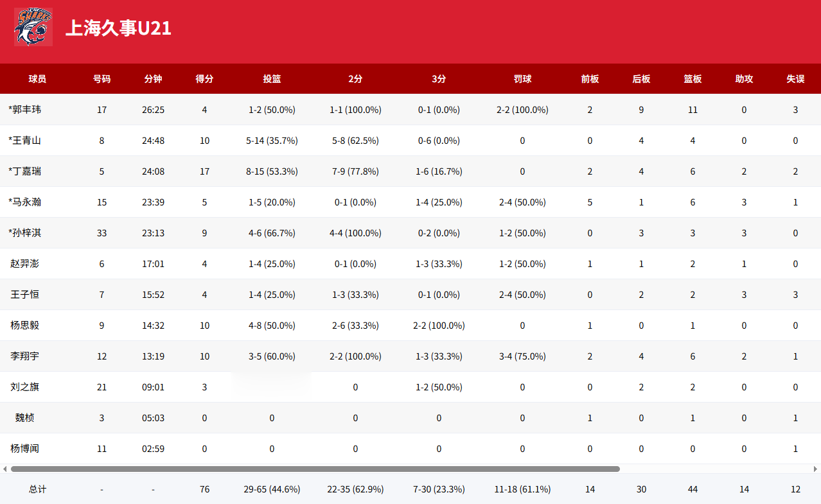Click the 球员 column header
Image resolution: width=821 pixels, height=504 pixels.
click(x=37, y=79)
